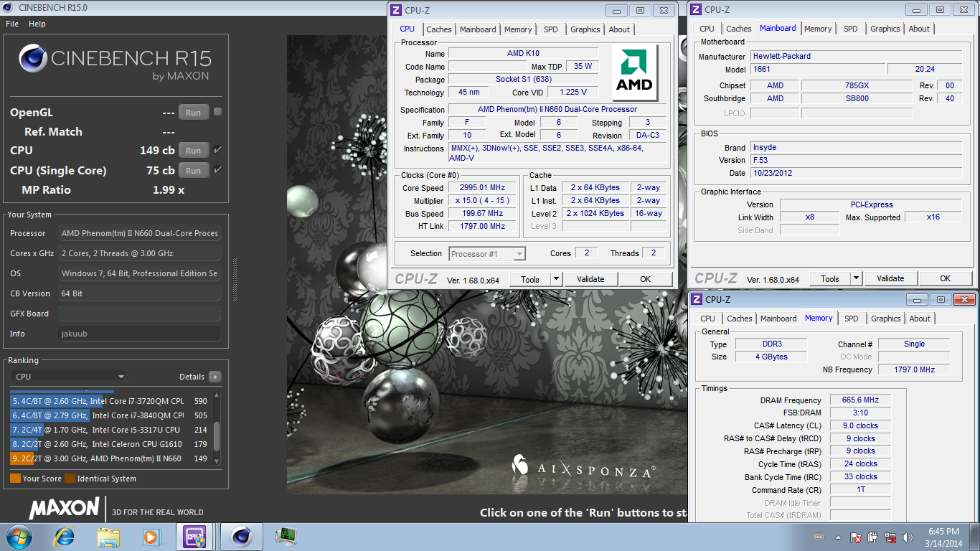Open Action Center flag icon in tray
This screenshot has width=980, height=551.
tap(856, 537)
